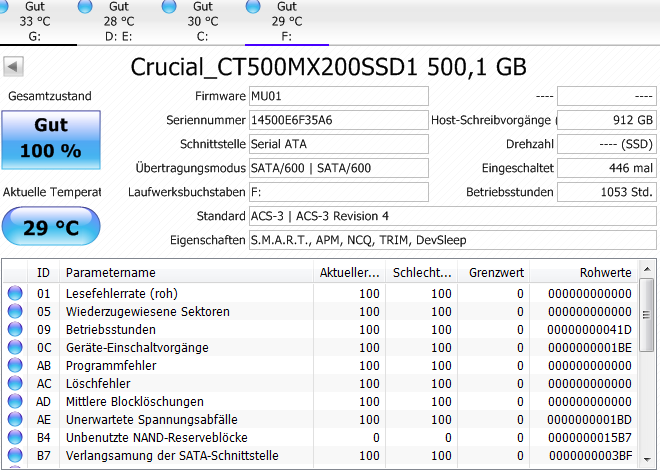Click raw value 00000000041D

[x=589, y=329]
